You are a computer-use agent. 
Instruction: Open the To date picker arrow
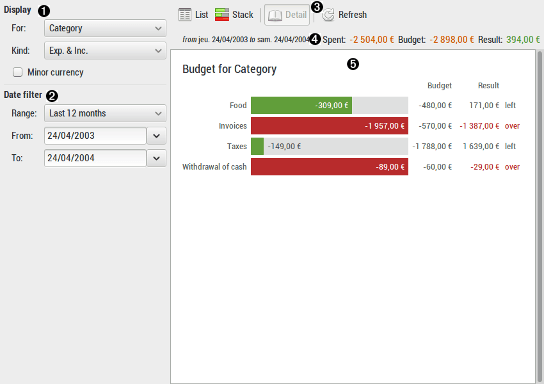click(x=156, y=158)
